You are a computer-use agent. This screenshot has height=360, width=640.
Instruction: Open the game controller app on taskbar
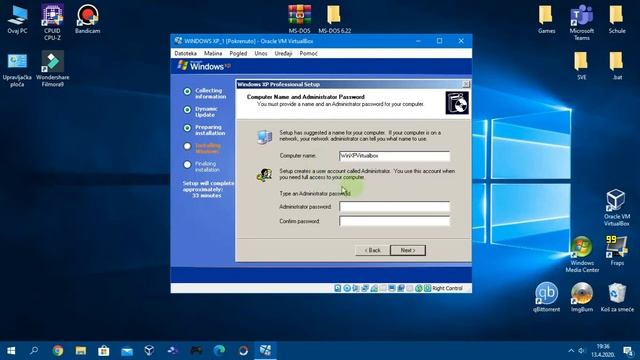click(196, 351)
